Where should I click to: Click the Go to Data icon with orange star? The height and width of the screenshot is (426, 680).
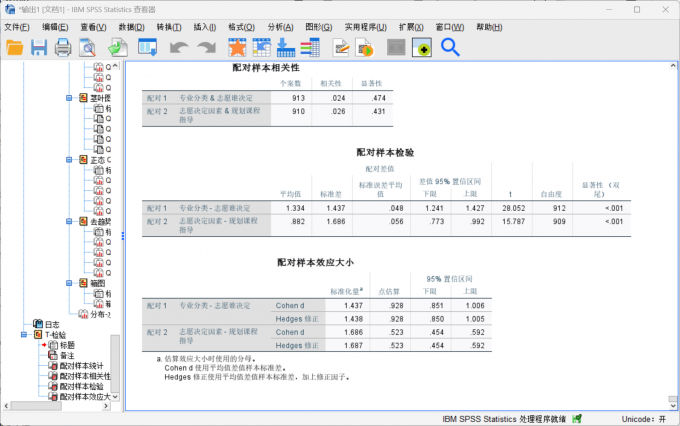point(237,47)
